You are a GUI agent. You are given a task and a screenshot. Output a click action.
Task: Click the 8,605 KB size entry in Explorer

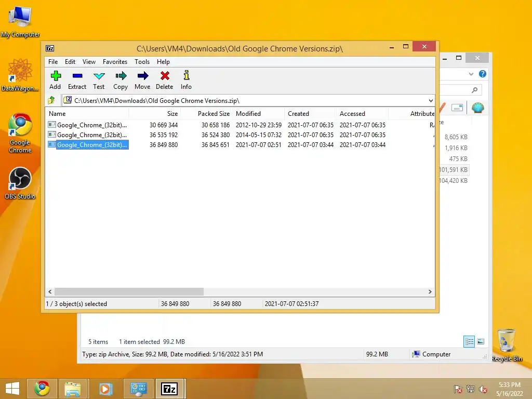tap(456, 137)
